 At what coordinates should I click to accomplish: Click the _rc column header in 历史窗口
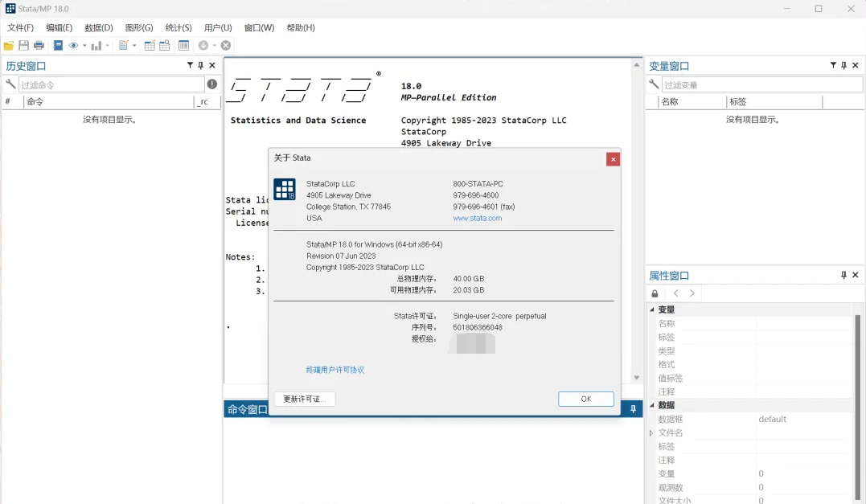point(207,101)
